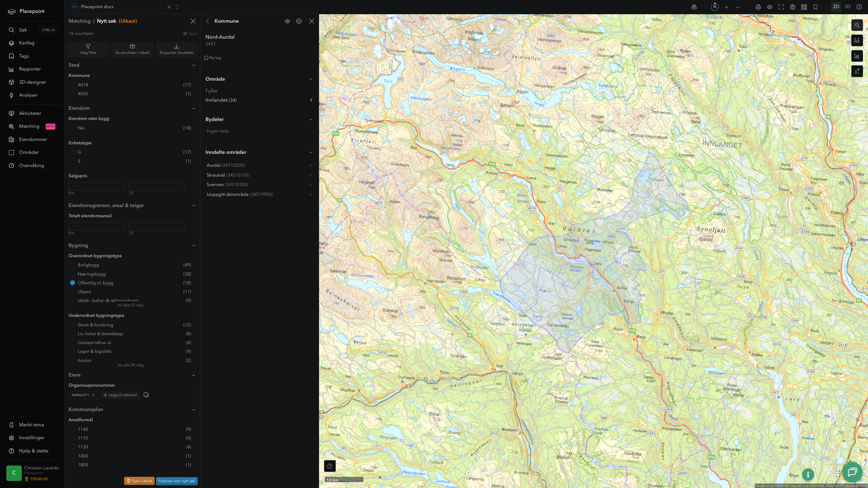
Task: Expand Skrautvål (34510100) area
Action: [x=259, y=175]
